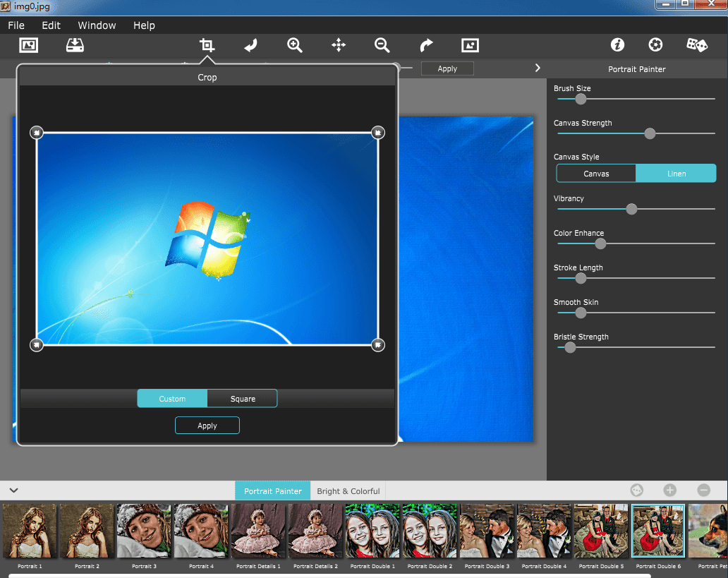728x578 pixels.
Task: Switch crop mode to Square
Action: point(243,399)
